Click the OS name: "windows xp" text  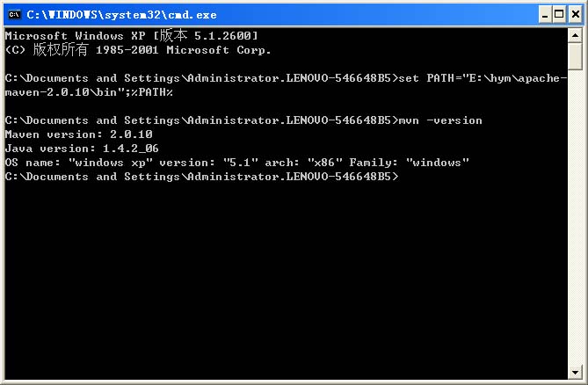click(x=79, y=163)
